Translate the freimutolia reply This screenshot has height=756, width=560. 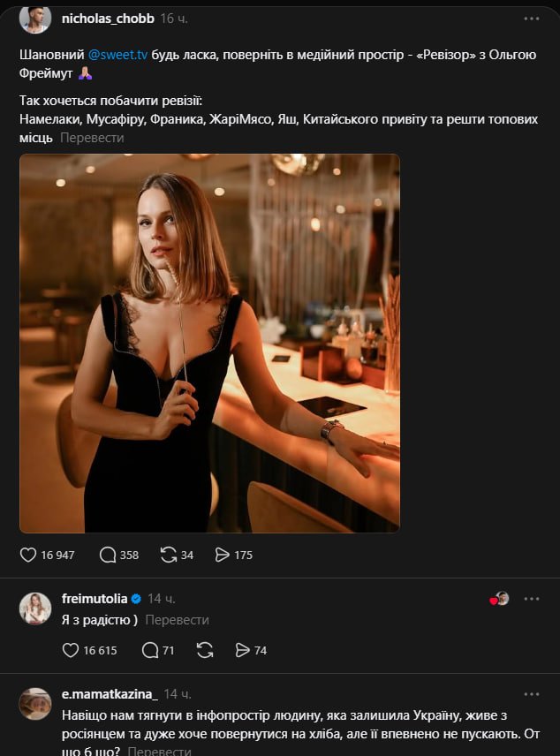pyautogui.click(x=177, y=620)
